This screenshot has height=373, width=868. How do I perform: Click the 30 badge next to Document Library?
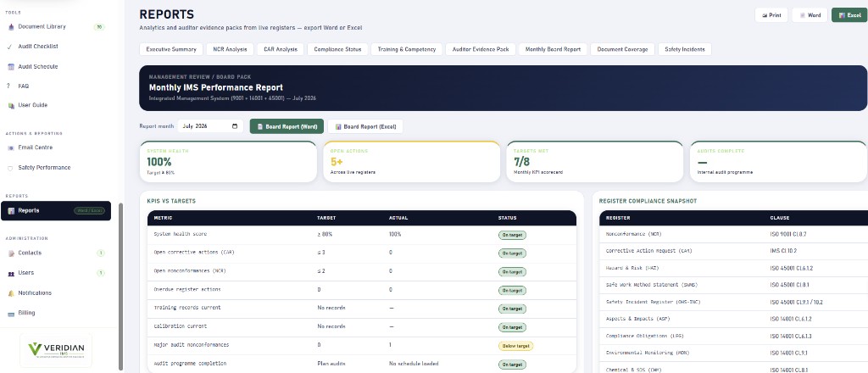click(x=99, y=26)
